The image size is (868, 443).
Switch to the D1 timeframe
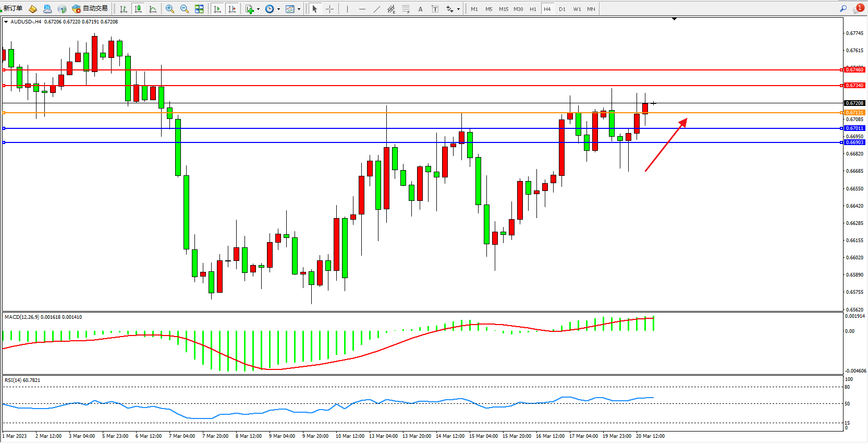point(562,9)
